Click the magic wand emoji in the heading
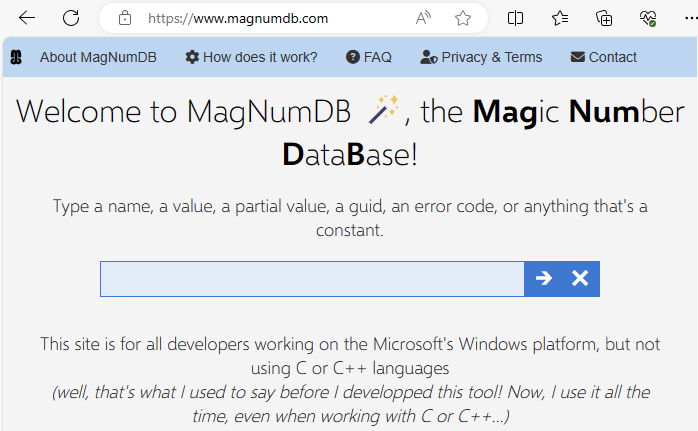 tap(383, 110)
